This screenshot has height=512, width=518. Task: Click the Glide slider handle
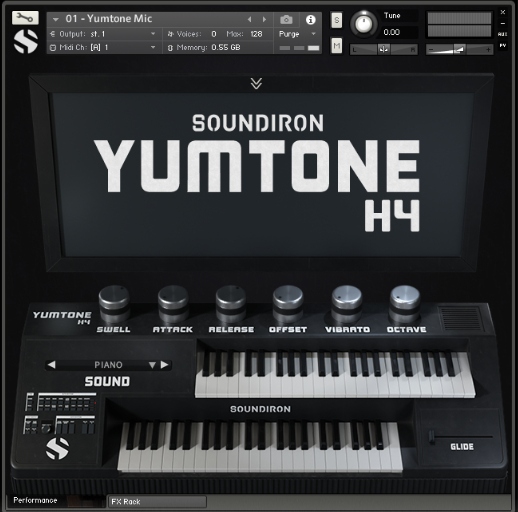(x=432, y=437)
